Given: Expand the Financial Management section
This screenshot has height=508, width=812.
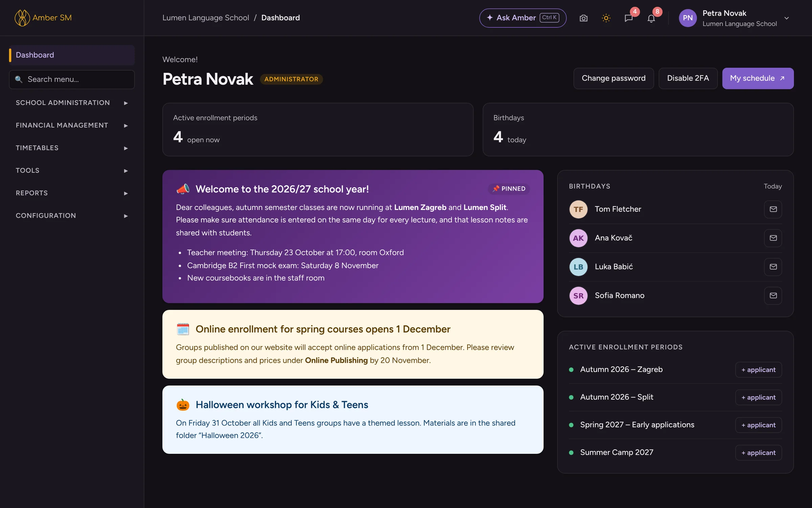Looking at the screenshot, I should point(72,125).
